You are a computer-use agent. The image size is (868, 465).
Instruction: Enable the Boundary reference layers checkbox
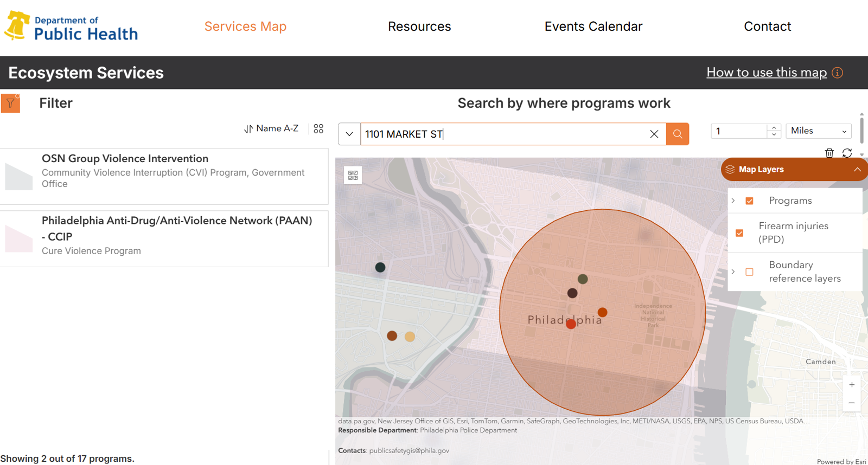click(x=749, y=272)
